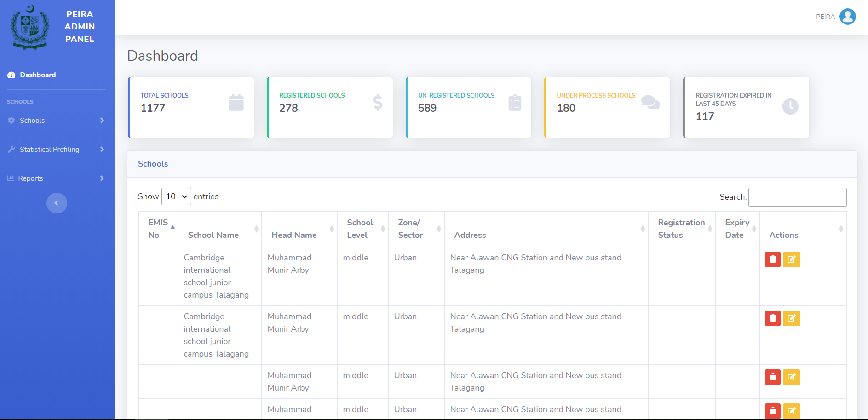Click the PEIRA username text in header
Image resolution: width=868 pixels, height=420 pixels.
(x=825, y=17)
